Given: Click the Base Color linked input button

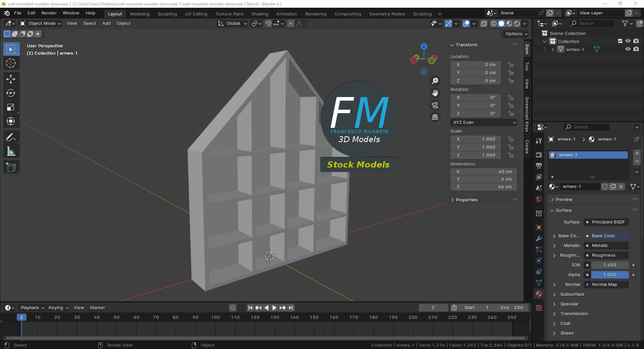Looking at the screenshot, I should [606, 236].
